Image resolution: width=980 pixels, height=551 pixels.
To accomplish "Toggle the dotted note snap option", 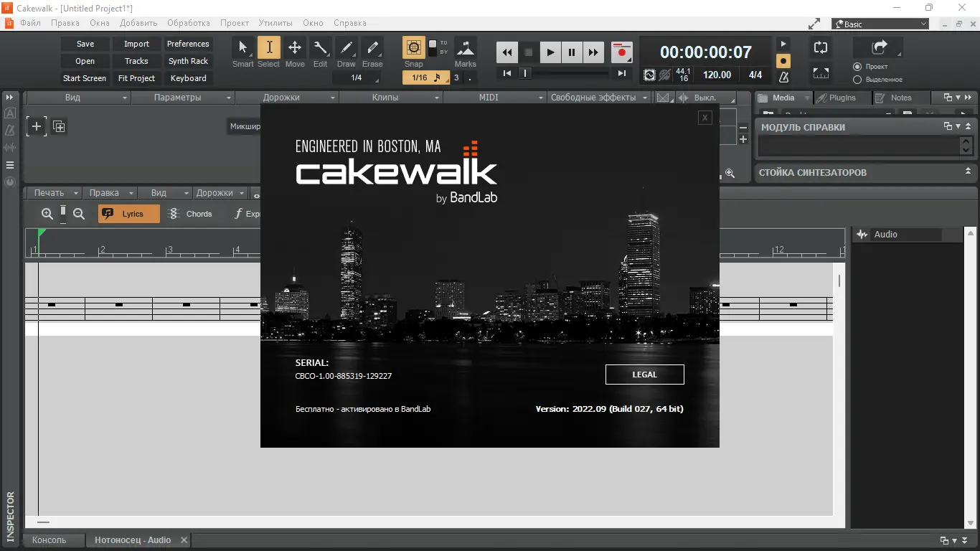I will [469, 77].
